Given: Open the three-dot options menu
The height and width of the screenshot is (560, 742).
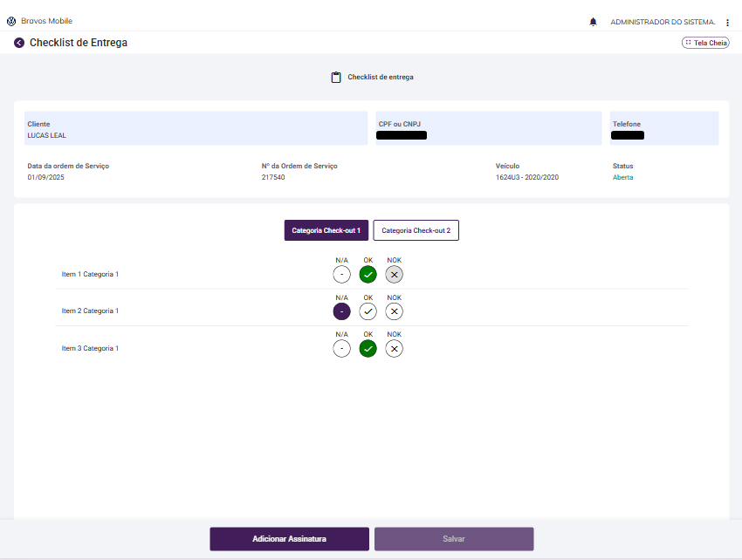Looking at the screenshot, I should 727,22.
